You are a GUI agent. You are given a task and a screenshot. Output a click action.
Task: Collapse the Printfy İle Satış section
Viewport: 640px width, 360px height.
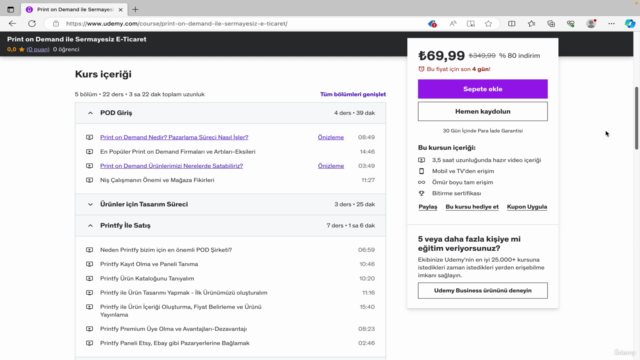230,225
